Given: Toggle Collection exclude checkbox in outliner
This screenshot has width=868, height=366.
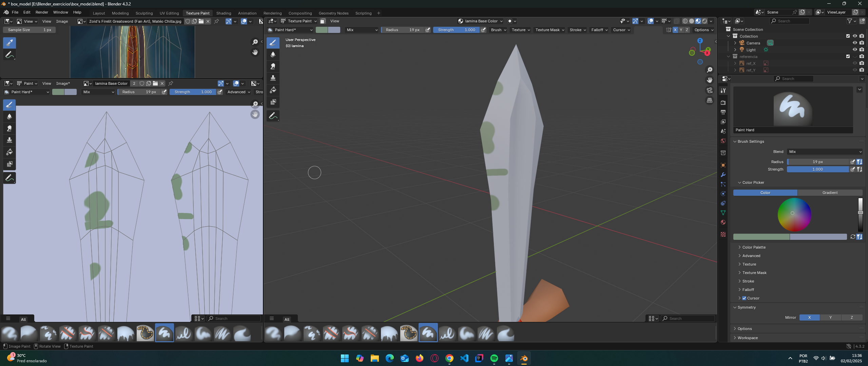Looking at the screenshot, I should (x=848, y=36).
